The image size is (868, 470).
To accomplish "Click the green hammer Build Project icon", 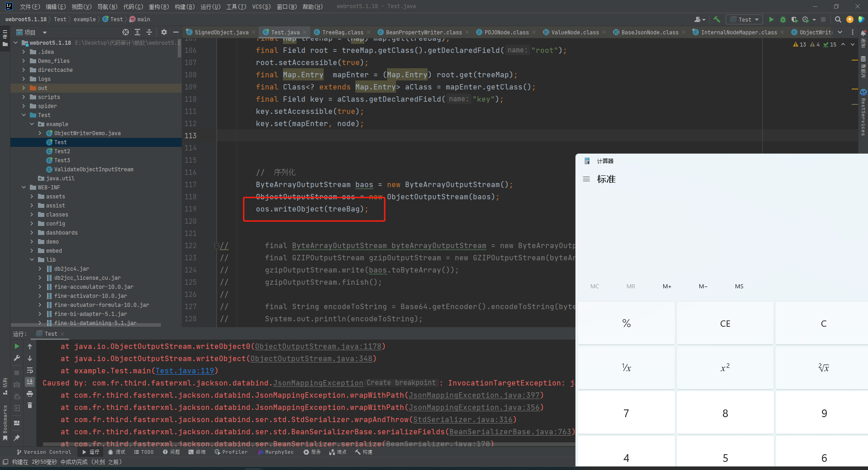I will tap(717, 19).
